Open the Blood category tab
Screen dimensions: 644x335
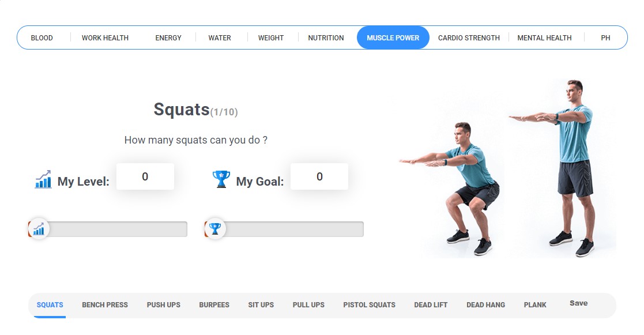[42, 38]
